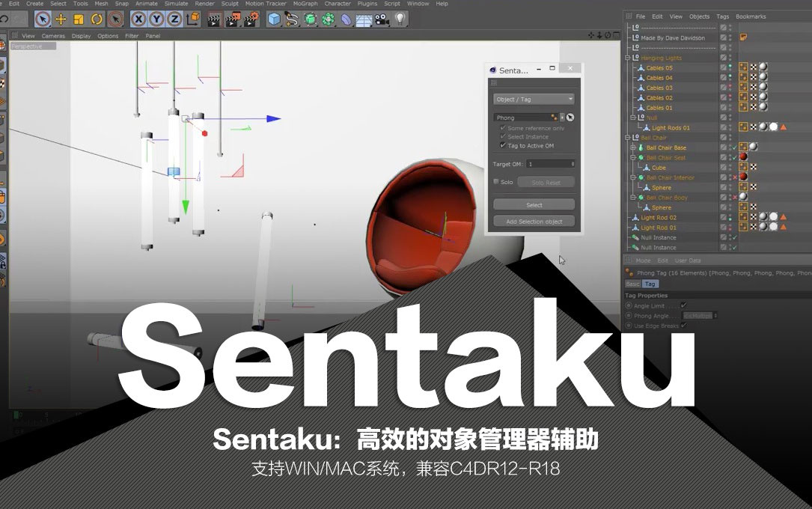
Task: Click the light bulb icon in the toolbar
Action: 401,19
